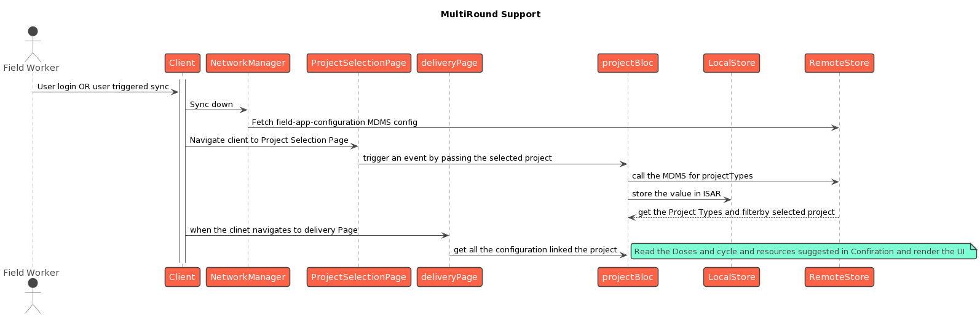Select the top projectBloc participant box
The height and width of the screenshot is (317, 980).
(x=628, y=63)
